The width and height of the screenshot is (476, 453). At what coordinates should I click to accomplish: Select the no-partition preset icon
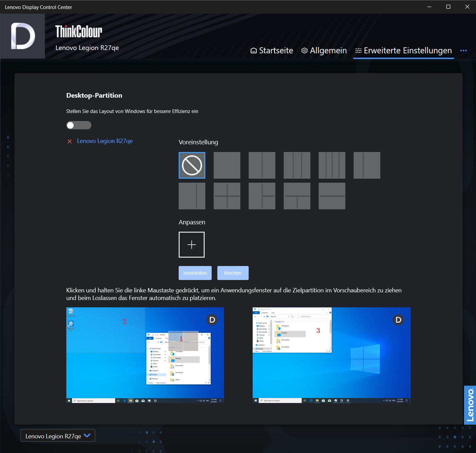[192, 165]
